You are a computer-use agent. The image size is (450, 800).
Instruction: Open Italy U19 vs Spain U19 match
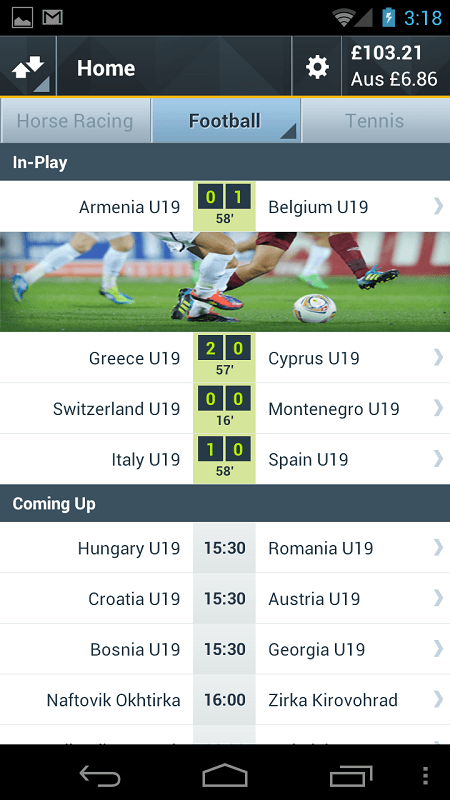pos(225,459)
